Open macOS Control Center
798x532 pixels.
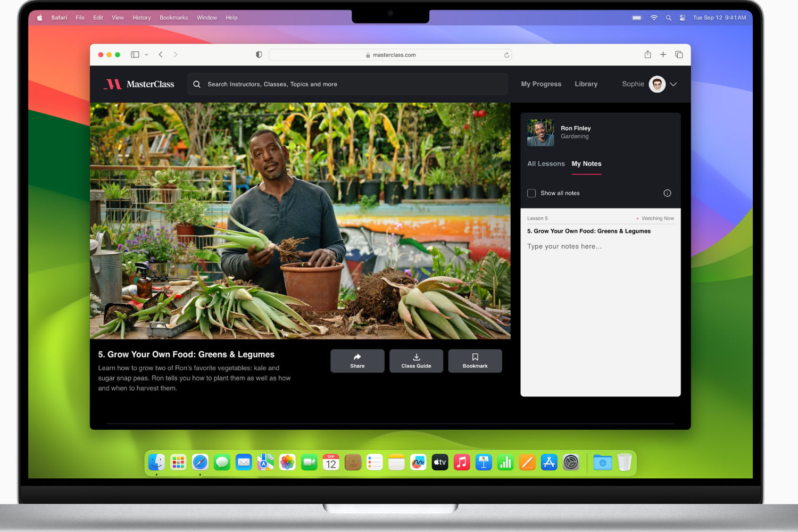tap(682, 18)
